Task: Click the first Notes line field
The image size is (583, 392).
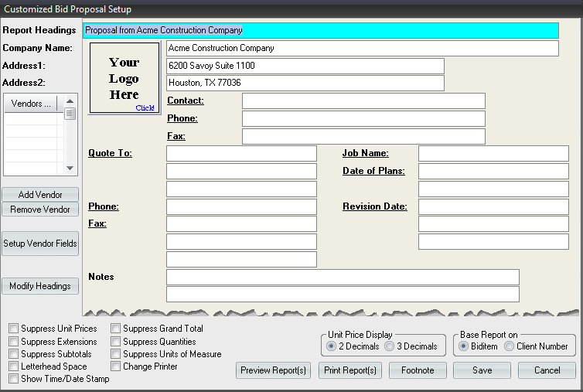Action: tap(343, 277)
